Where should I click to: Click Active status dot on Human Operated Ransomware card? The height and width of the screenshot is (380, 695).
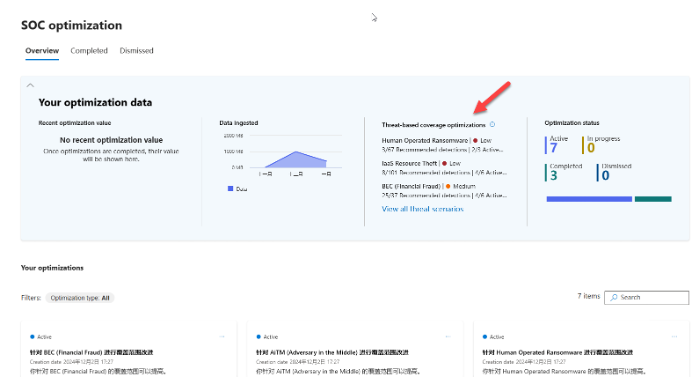484,337
